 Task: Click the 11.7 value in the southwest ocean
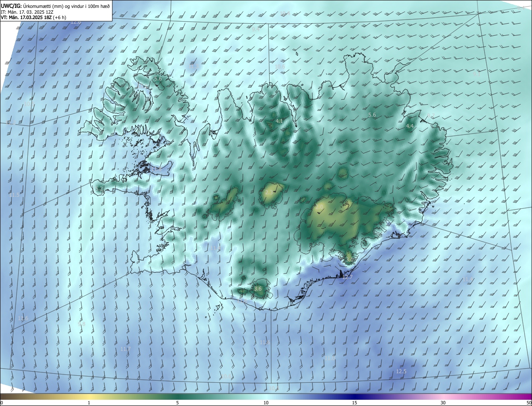click(x=126, y=349)
